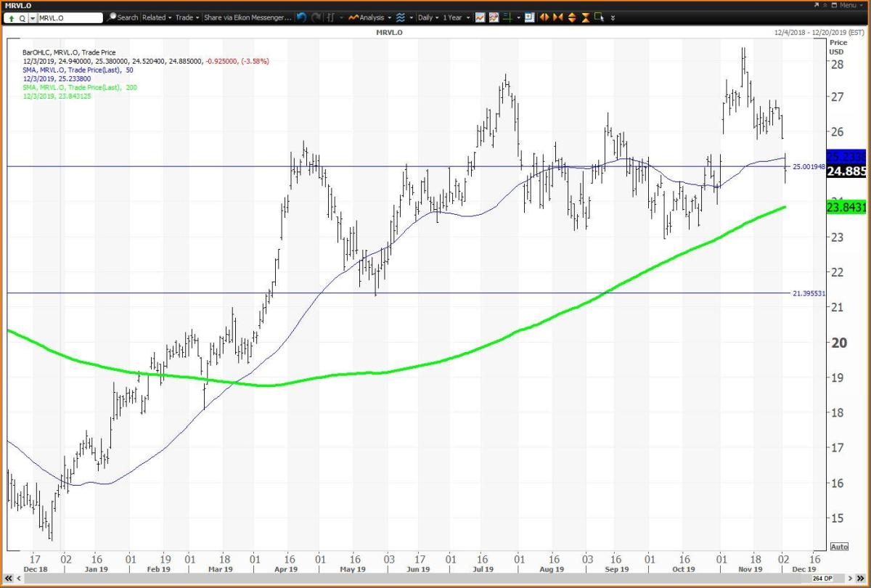871x588 pixels.
Task: Open the 1 Year range dropdown
Action: [x=457, y=17]
